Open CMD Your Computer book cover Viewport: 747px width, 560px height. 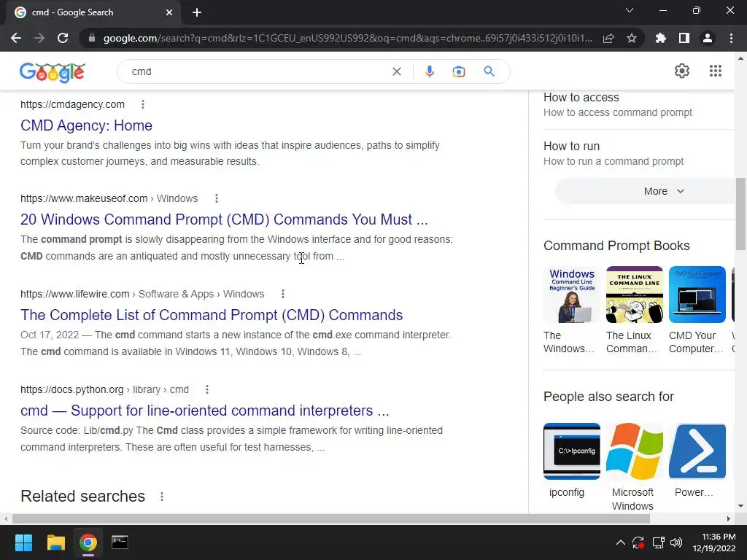coord(697,295)
